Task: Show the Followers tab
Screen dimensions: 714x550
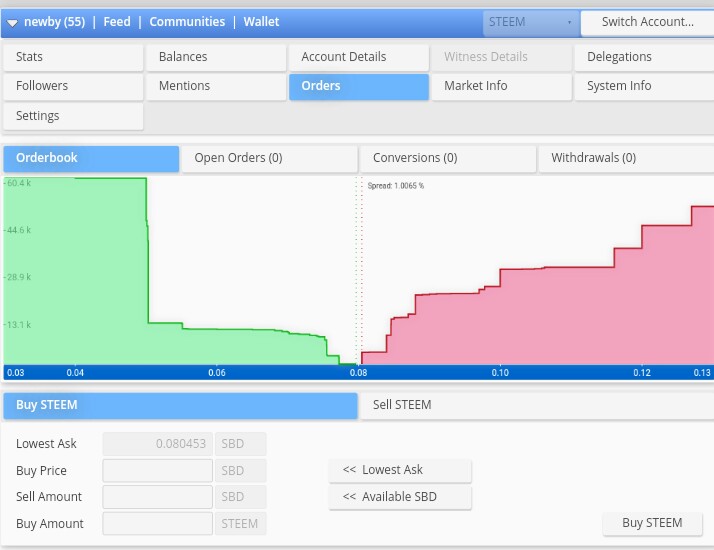Action: click(73, 86)
